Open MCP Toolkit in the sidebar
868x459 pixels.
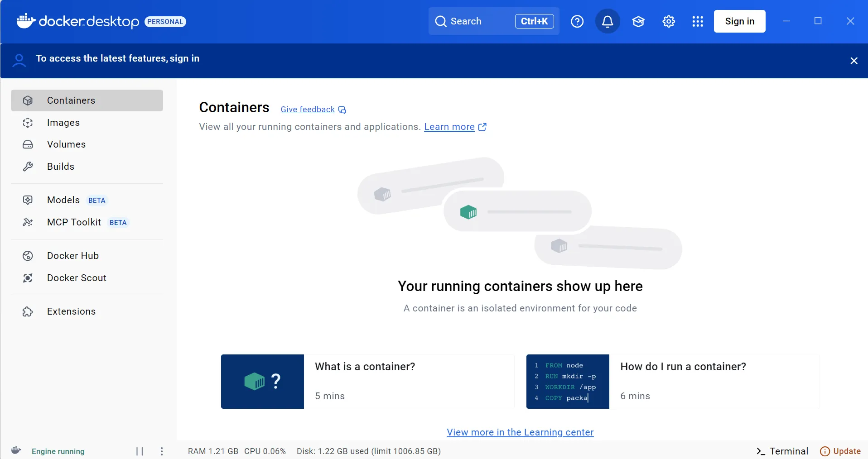(87, 222)
